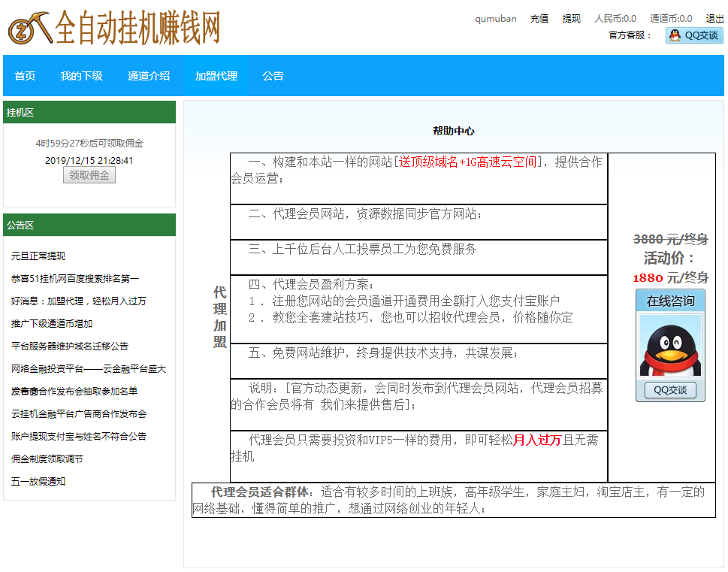Click the 全自动挂机赚钱网 site title
The height and width of the screenshot is (572, 728).
point(137,28)
